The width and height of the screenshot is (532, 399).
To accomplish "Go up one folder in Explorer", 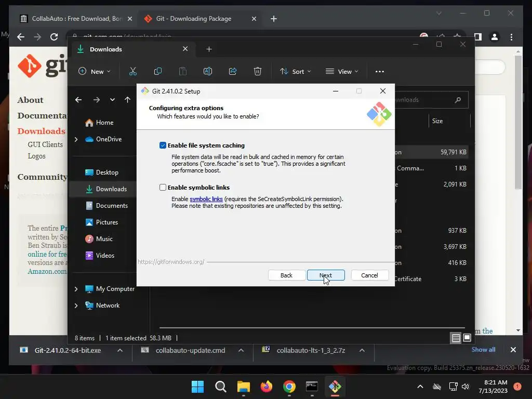I will point(127,100).
